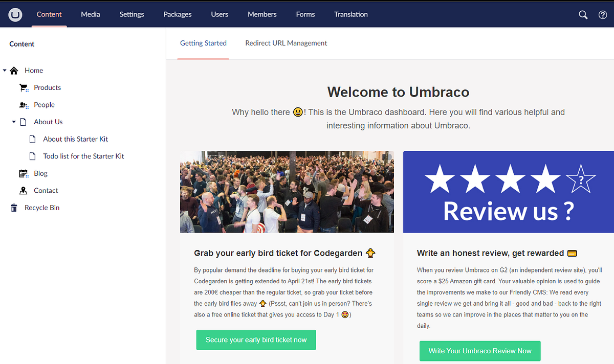Open About this Starter Kit page
Image resolution: width=614 pixels, height=364 pixels.
[x=76, y=139]
